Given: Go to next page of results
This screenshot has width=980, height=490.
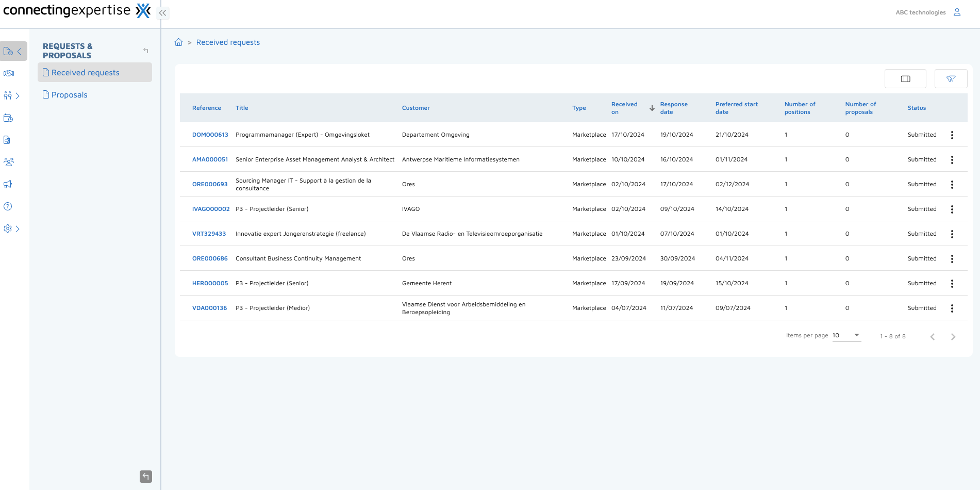Looking at the screenshot, I should click(x=953, y=337).
